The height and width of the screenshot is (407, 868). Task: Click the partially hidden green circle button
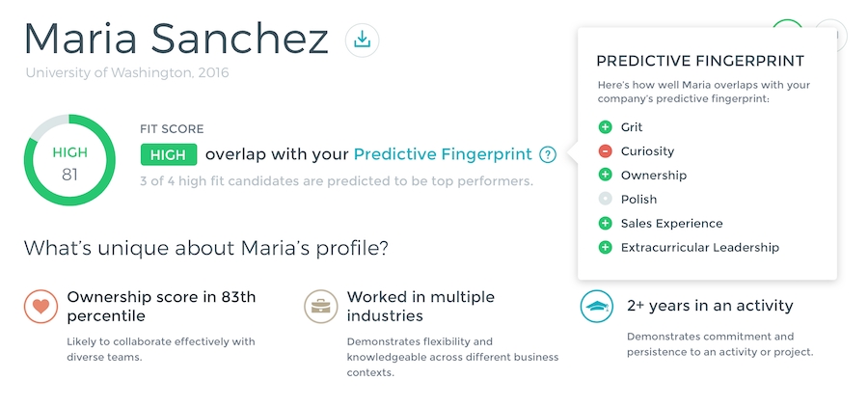(x=787, y=23)
